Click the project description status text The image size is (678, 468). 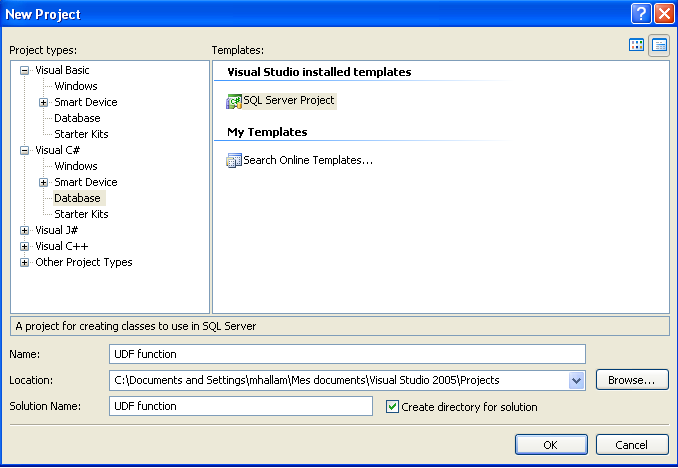click(x=136, y=326)
